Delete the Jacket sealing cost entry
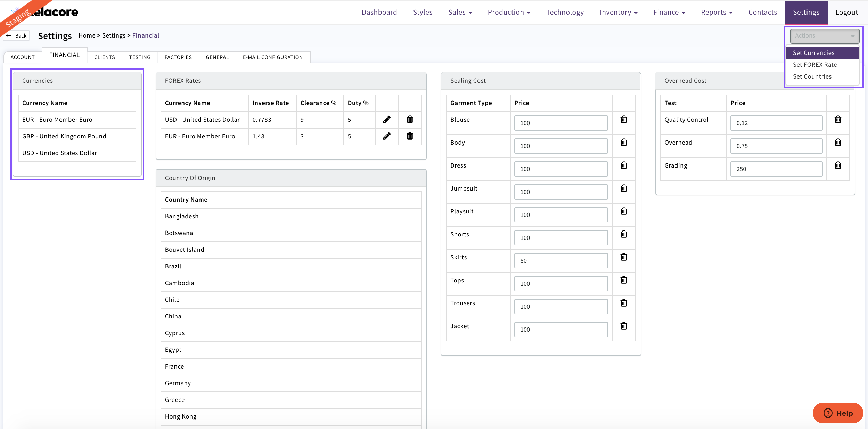 624,326
